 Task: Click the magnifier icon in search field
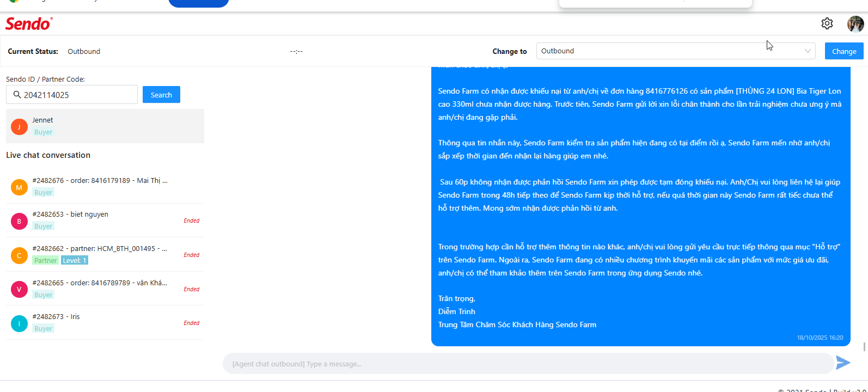[17, 95]
